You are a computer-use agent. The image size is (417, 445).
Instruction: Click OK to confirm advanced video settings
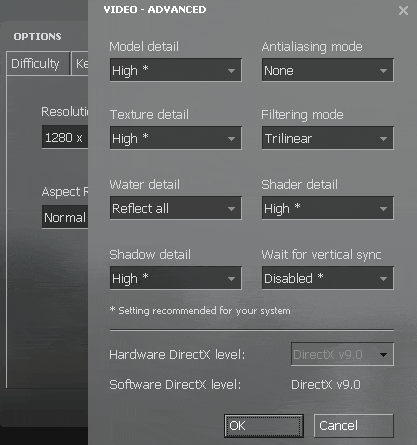(x=264, y=426)
